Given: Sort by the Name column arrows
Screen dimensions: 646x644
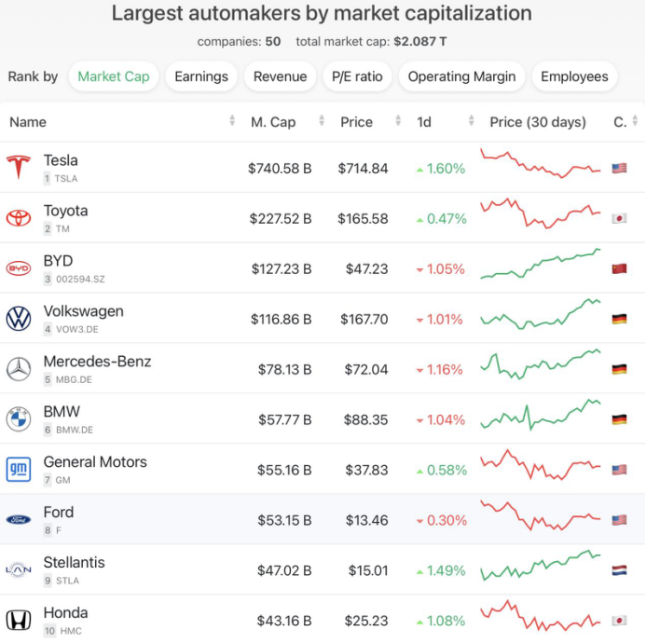Looking at the screenshot, I should [232, 122].
